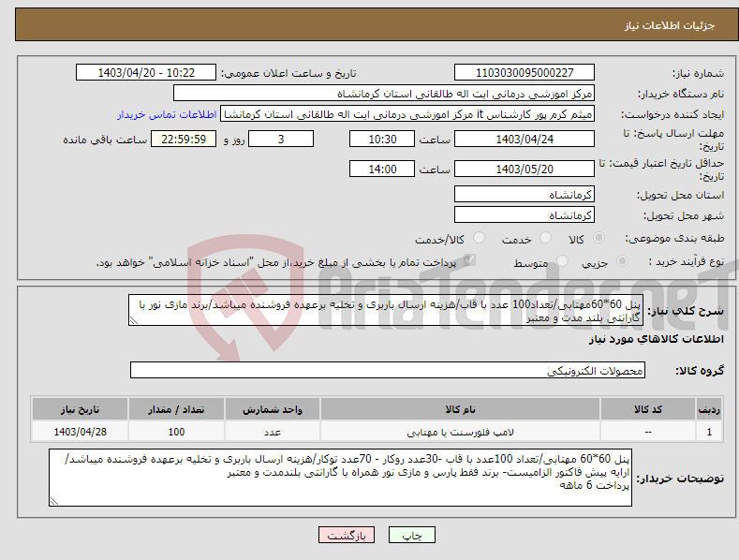This screenshot has width=739, height=560.
Task: Click the price validity date 1403/05/20
Action: (525, 169)
